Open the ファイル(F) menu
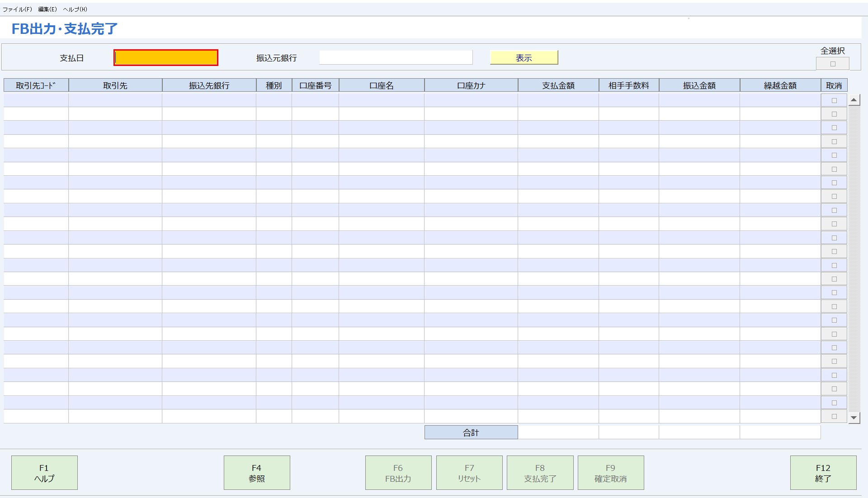This screenshot has width=868, height=498. click(18, 9)
